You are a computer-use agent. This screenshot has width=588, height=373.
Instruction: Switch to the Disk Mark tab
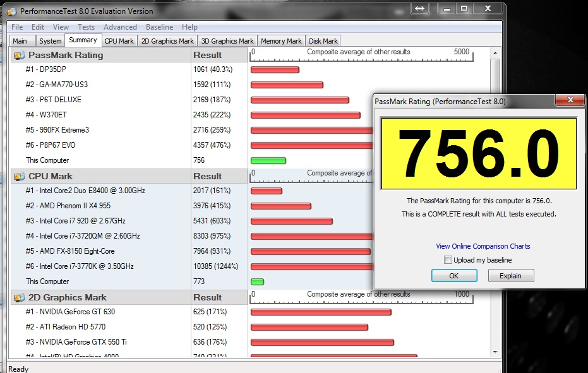click(323, 41)
